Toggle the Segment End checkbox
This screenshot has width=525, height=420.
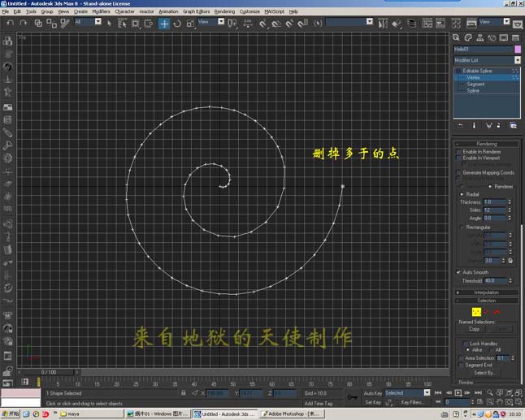click(461, 365)
